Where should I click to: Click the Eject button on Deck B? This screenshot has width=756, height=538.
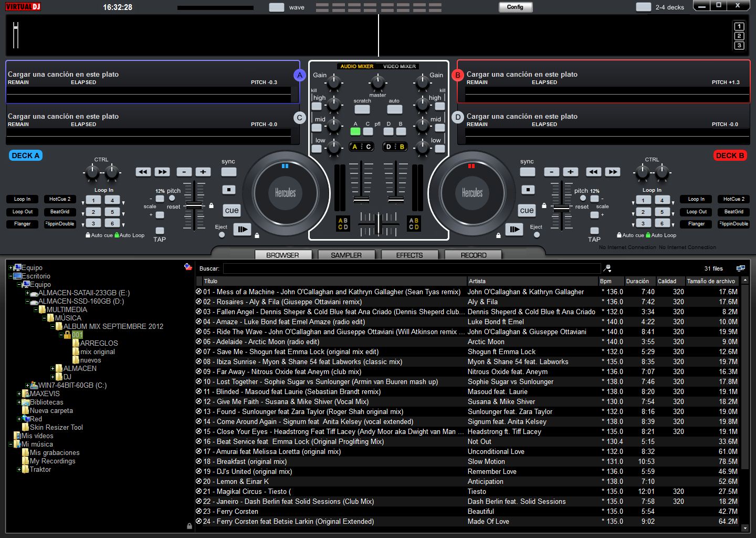536,234
